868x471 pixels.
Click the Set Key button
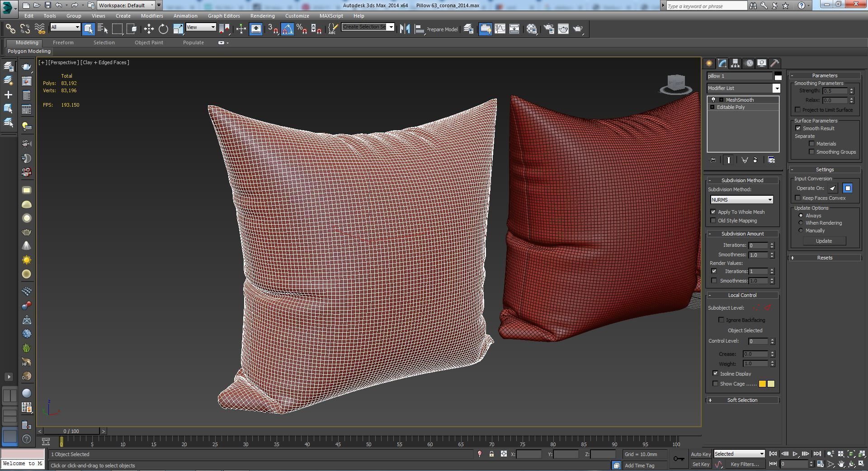[701, 464]
